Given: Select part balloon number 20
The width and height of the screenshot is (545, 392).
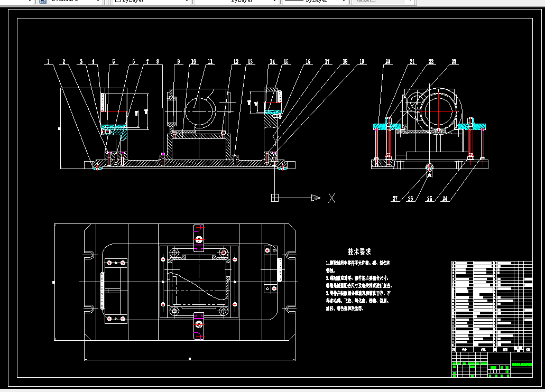Looking at the screenshot, I should click(x=387, y=61).
